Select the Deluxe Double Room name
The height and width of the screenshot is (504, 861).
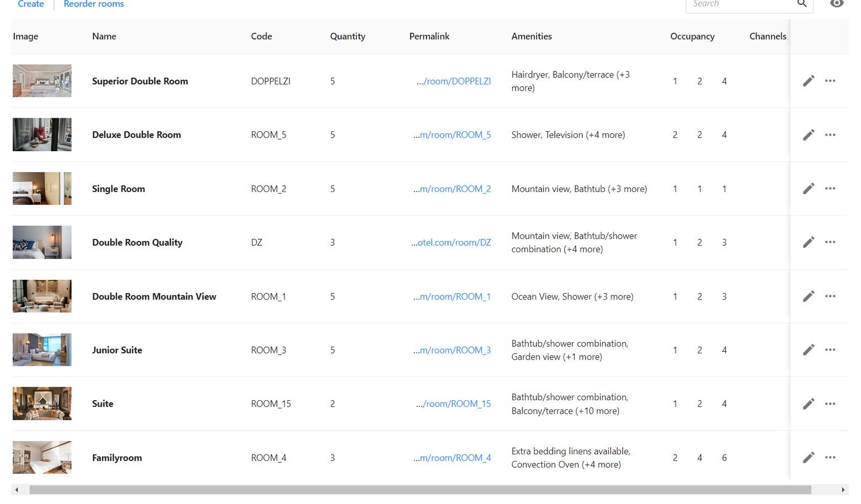pyautogui.click(x=136, y=135)
